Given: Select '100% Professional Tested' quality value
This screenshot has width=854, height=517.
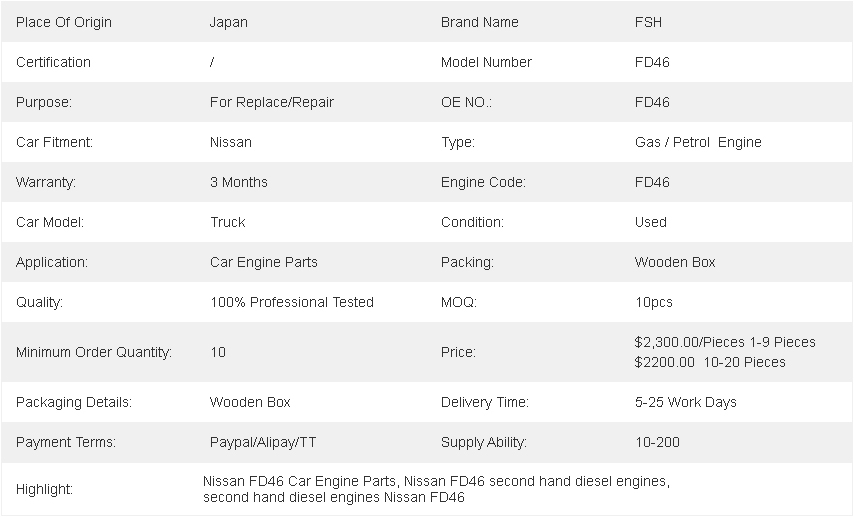Looking at the screenshot, I should (x=292, y=302).
